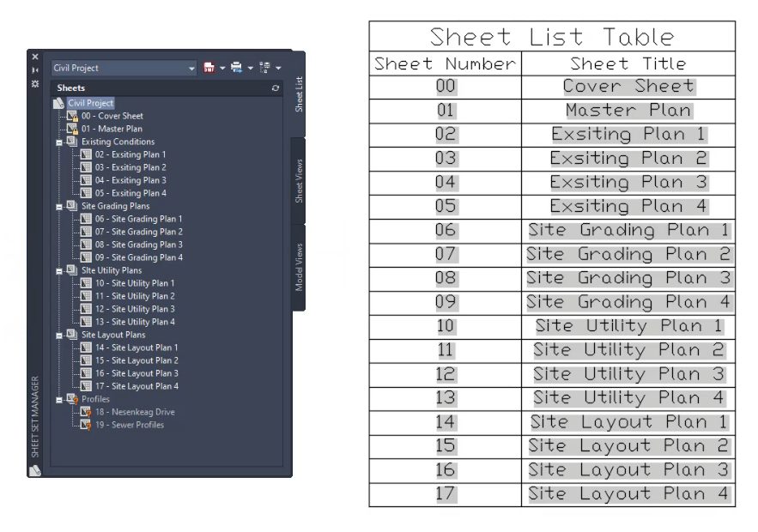
Task: Collapse the SIte Utility Plans subset
Action: click(59, 271)
